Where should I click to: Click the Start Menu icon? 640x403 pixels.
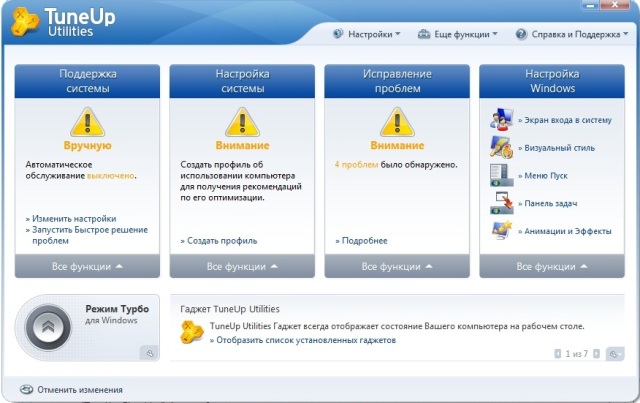click(501, 176)
